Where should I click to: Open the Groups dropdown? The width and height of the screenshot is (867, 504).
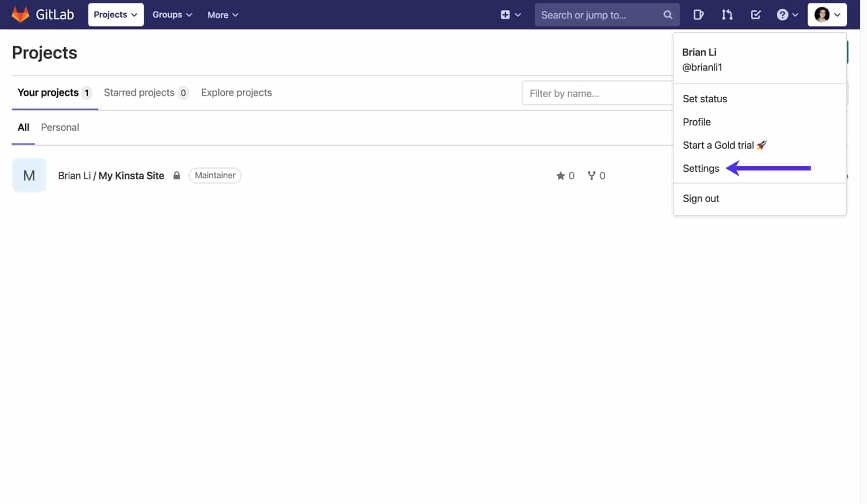[171, 14]
